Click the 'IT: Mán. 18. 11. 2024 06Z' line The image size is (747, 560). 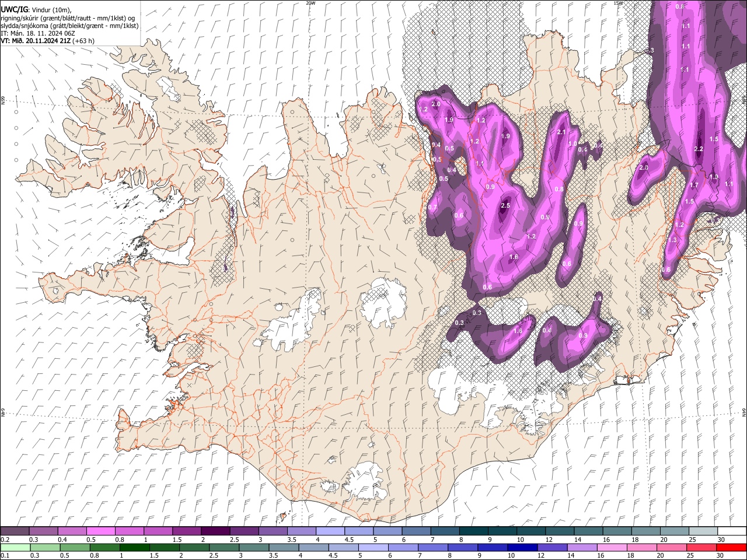click(37, 33)
